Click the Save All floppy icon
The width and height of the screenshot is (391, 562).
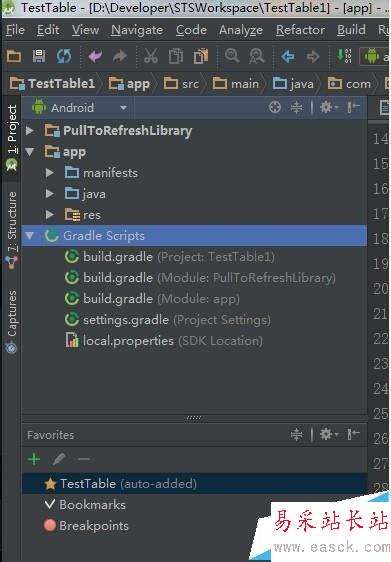(x=39, y=56)
